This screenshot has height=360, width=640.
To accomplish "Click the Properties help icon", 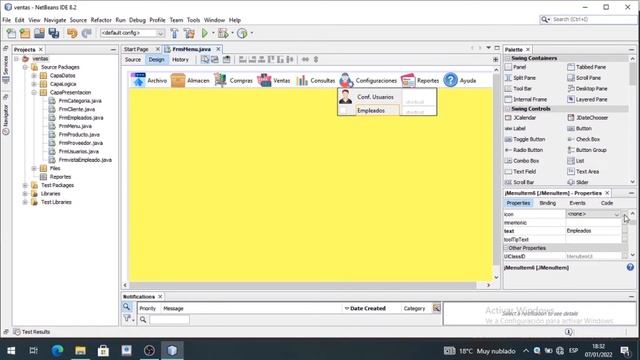I will pos(630,267).
